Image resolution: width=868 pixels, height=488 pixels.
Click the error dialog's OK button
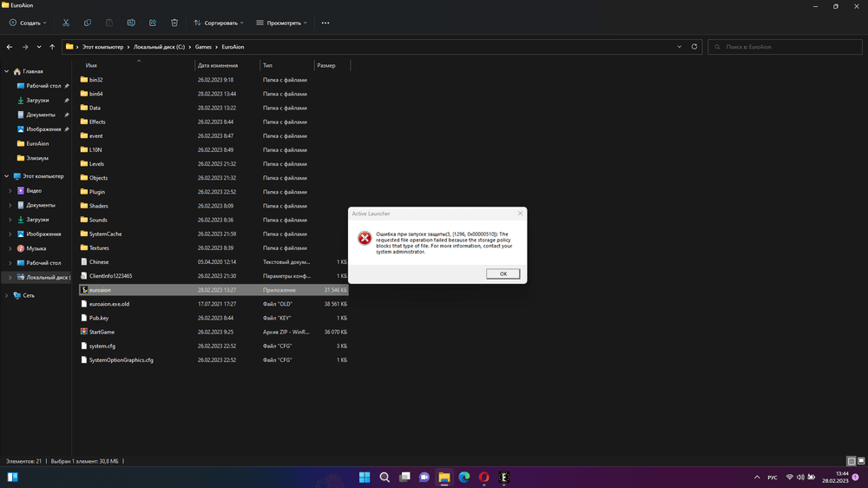click(x=503, y=274)
